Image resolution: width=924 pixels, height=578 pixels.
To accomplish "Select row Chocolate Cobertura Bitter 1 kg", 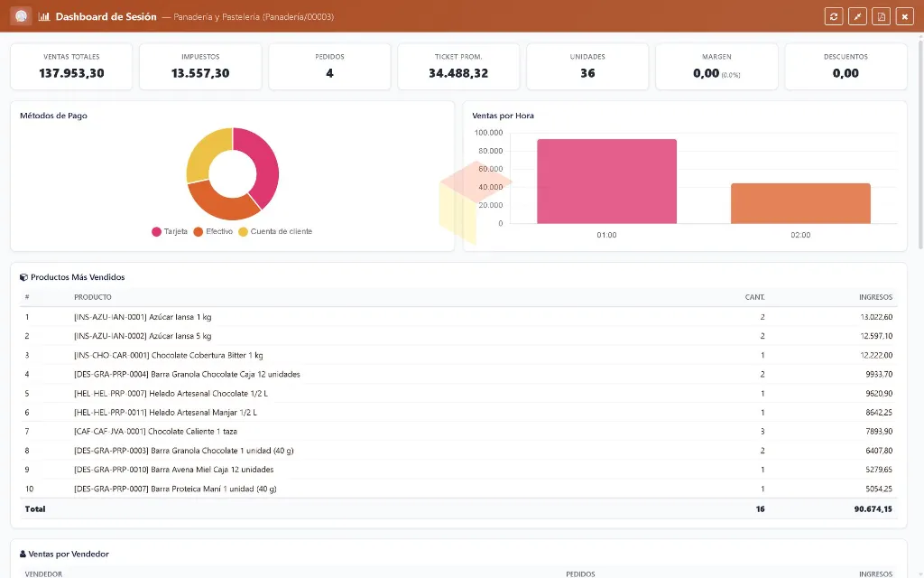I will (x=458, y=355).
